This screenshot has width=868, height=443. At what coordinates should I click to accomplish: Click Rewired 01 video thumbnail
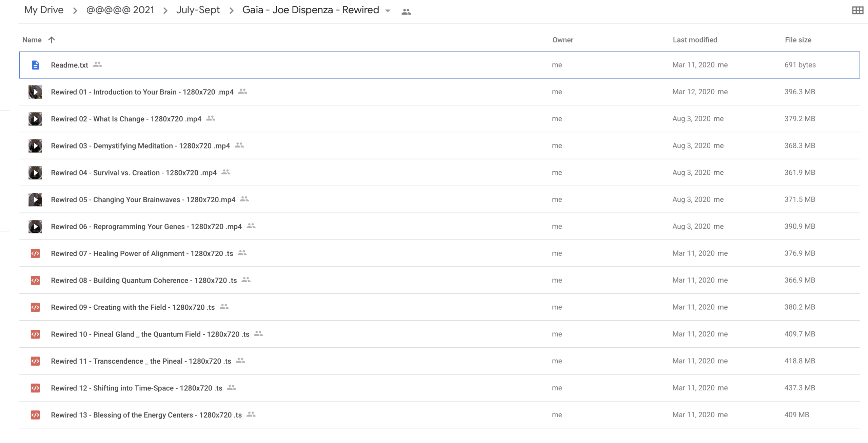pos(35,92)
